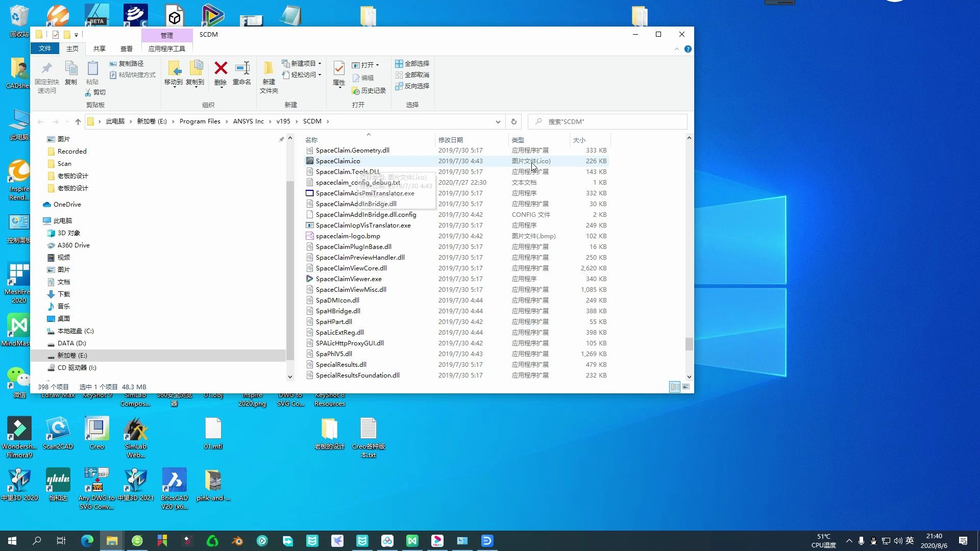Click the red Delete icon in ribbon
This screenshot has width=980, height=551.
click(x=220, y=68)
